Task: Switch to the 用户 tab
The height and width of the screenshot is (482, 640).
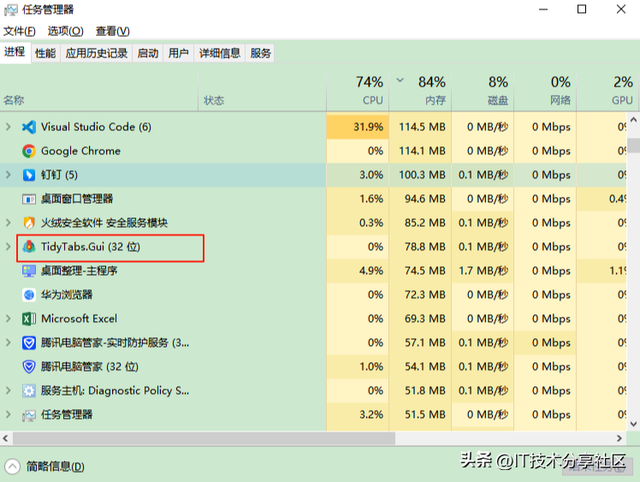Action: 178,53
